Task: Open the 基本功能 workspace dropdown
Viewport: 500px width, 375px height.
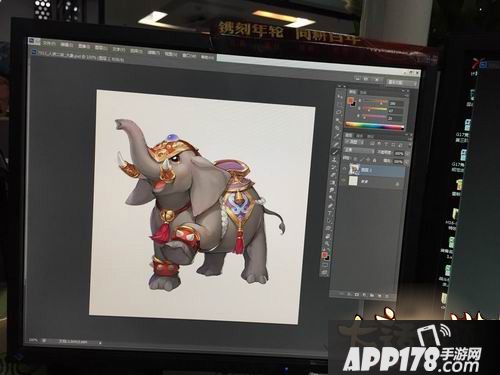Action: (402, 82)
